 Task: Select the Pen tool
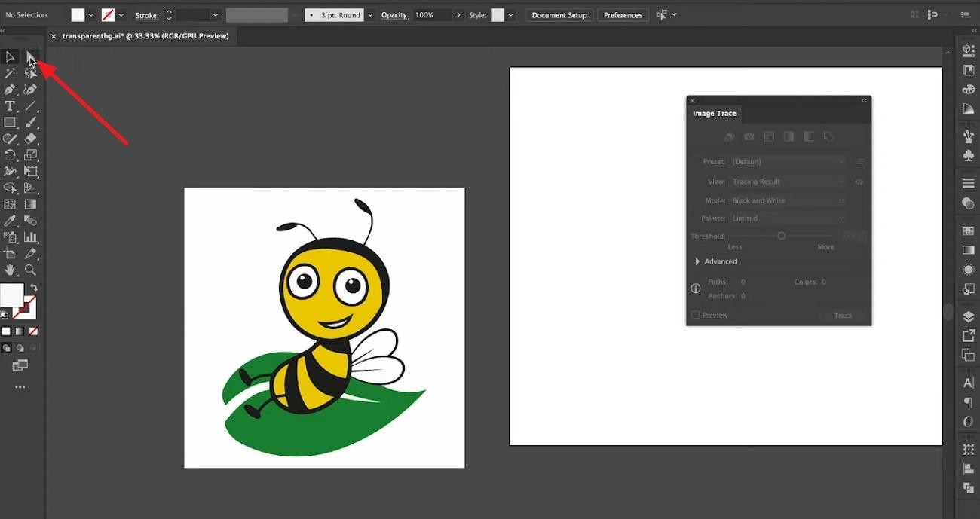(10, 90)
